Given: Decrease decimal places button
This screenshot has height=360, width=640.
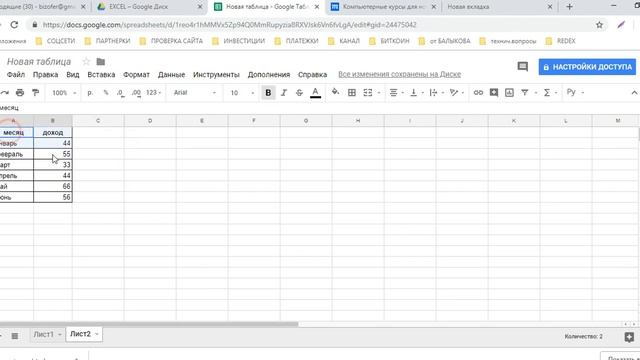Looking at the screenshot, I should click(x=120, y=93).
